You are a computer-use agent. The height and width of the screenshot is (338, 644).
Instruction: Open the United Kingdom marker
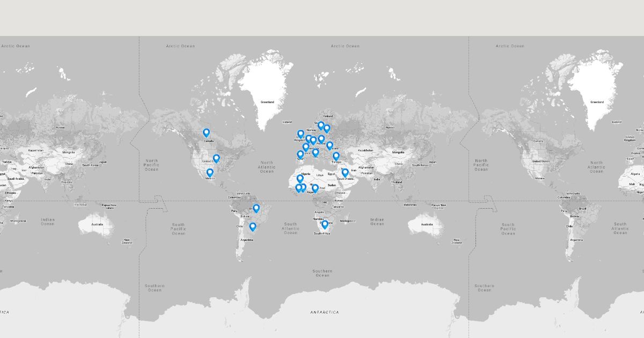(x=301, y=134)
